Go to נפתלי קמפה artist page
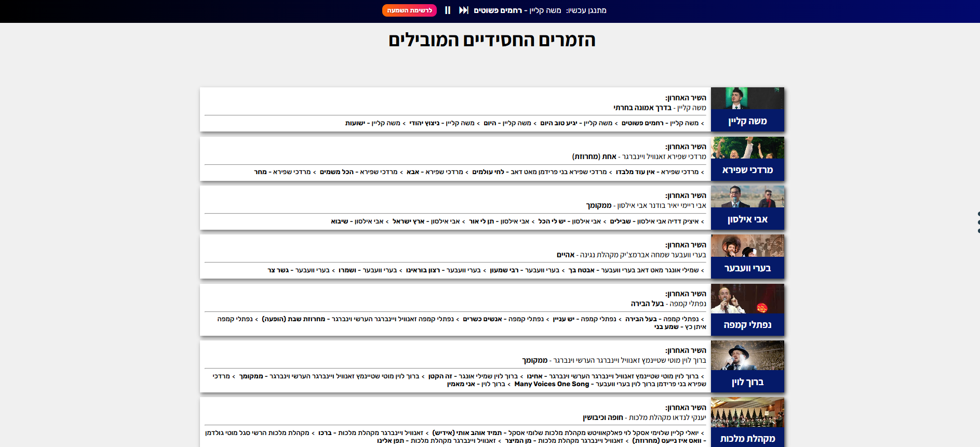Viewport: 980px width, 447px height. (x=747, y=325)
